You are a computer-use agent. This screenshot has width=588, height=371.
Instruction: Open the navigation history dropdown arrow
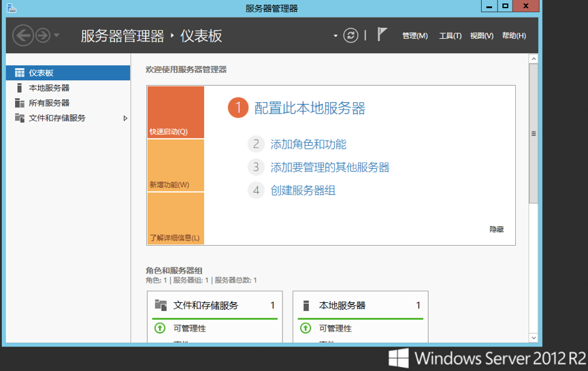[x=56, y=35]
